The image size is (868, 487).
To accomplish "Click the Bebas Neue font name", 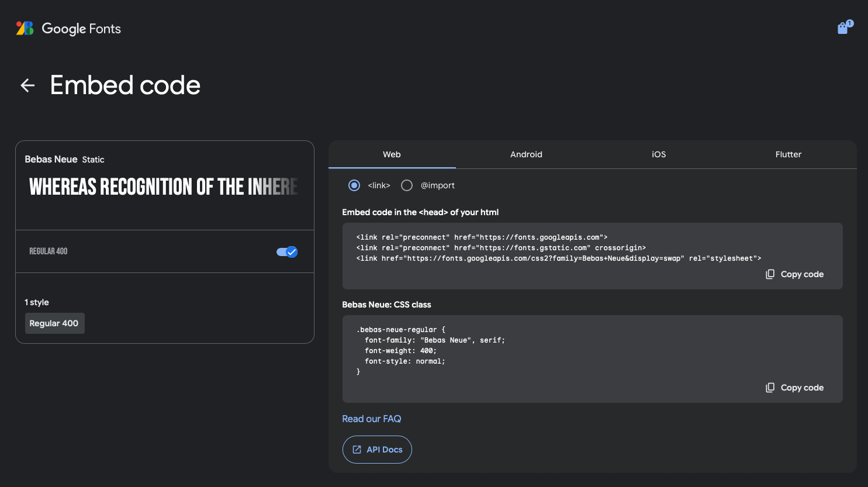I will click(51, 159).
